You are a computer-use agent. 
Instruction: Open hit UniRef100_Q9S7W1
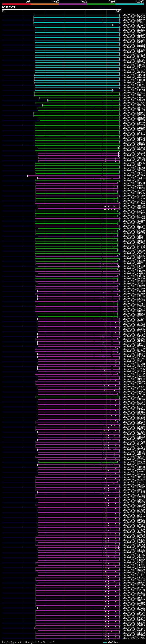[133, 22]
